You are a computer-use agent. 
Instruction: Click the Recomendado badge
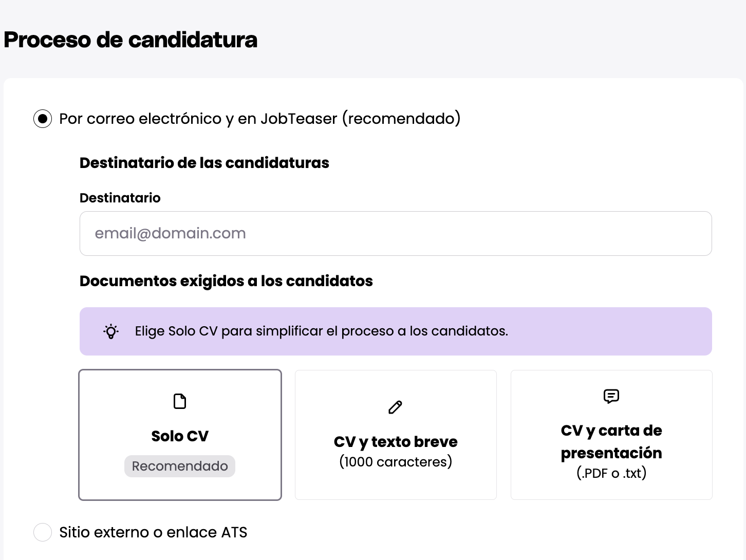click(180, 466)
